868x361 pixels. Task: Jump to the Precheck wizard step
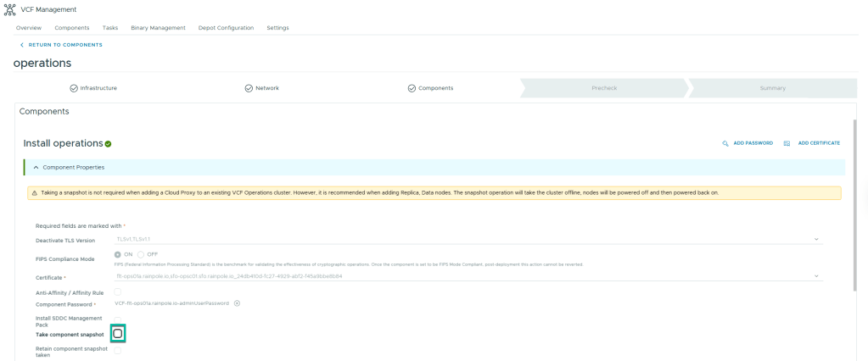point(604,88)
